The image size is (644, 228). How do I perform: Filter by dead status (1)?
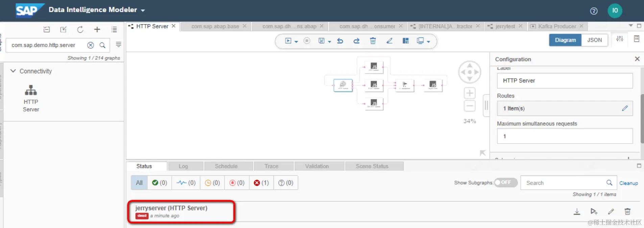tap(261, 183)
